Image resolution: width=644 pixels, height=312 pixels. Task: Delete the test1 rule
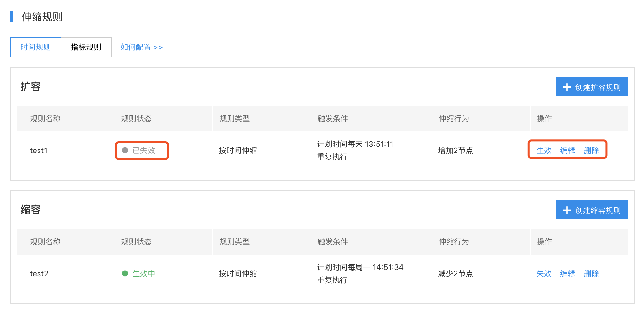pos(591,150)
